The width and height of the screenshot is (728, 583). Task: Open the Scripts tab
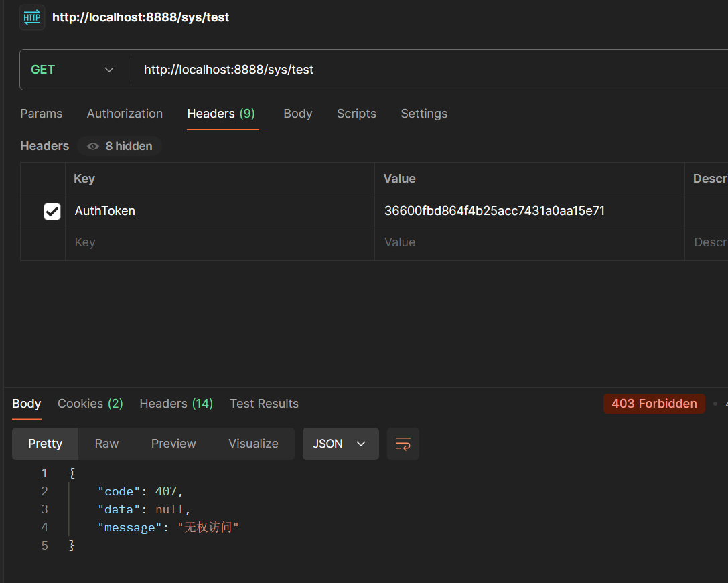tap(356, 114)
